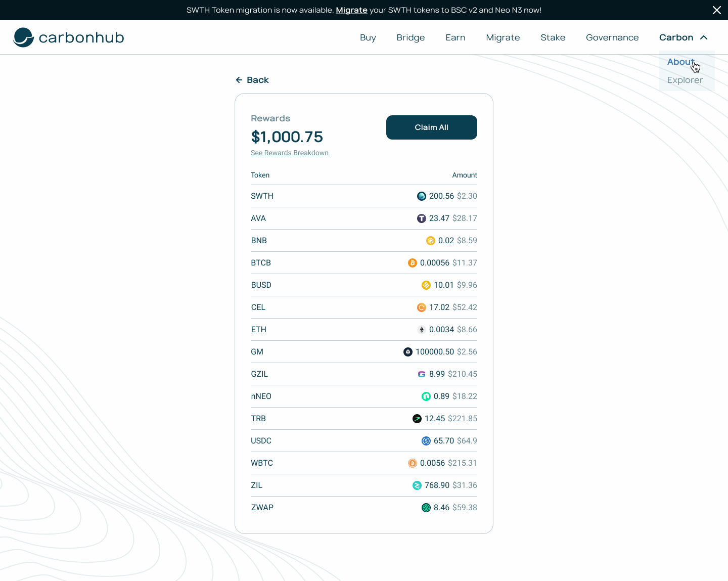Click the ETH token icon
Screen dimensions: 728x581
[422, 330]
